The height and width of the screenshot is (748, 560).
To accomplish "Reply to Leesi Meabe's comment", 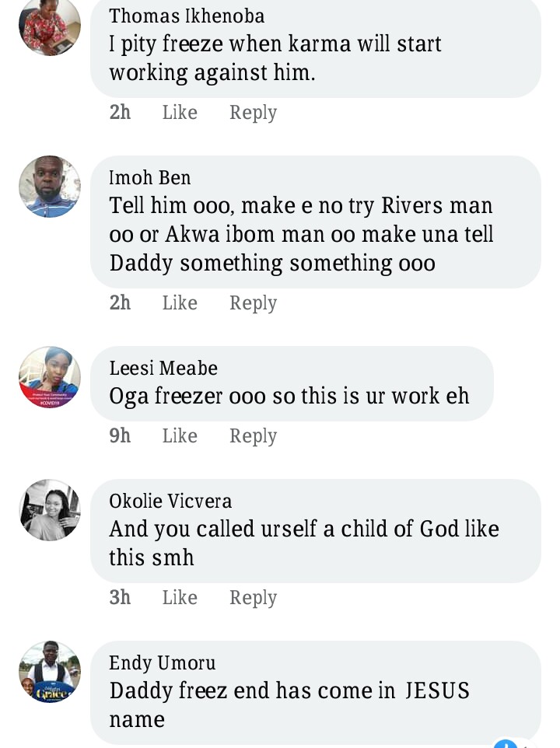I will (x=253, y=435).
